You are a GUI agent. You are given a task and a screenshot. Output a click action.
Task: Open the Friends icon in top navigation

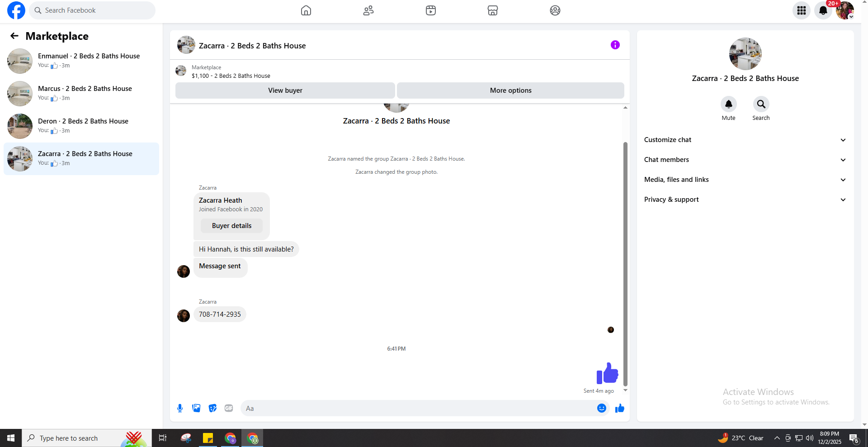click(368, 10)
